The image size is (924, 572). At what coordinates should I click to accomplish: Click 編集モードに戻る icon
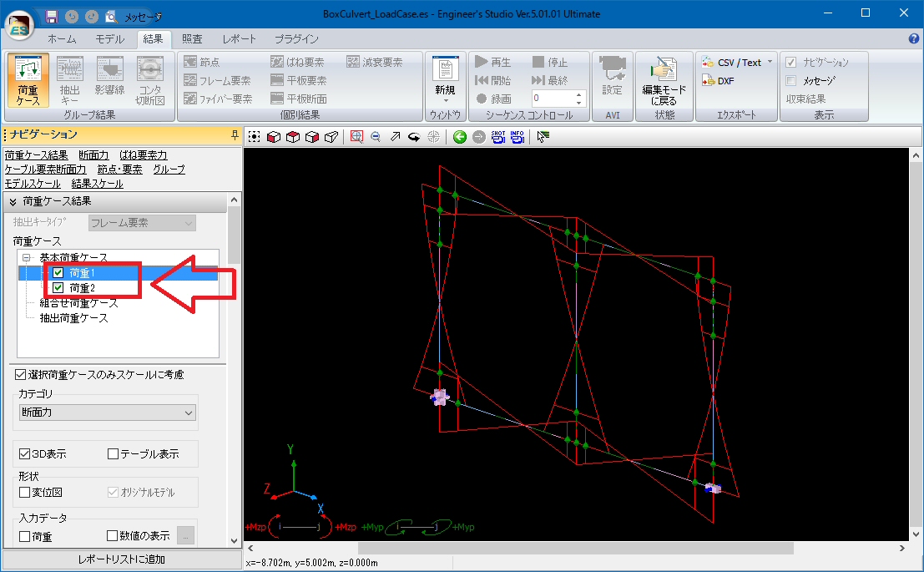coord(664,80)
